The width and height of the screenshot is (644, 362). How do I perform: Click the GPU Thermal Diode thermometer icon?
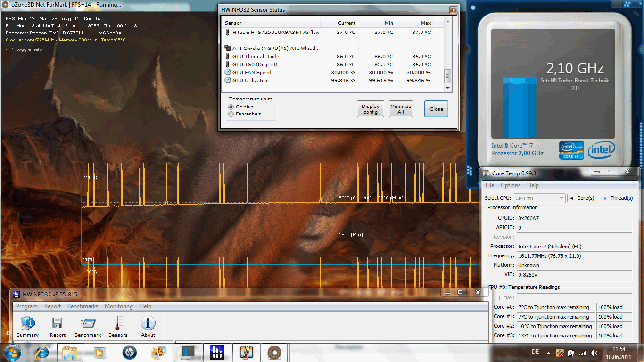[228, 56]
